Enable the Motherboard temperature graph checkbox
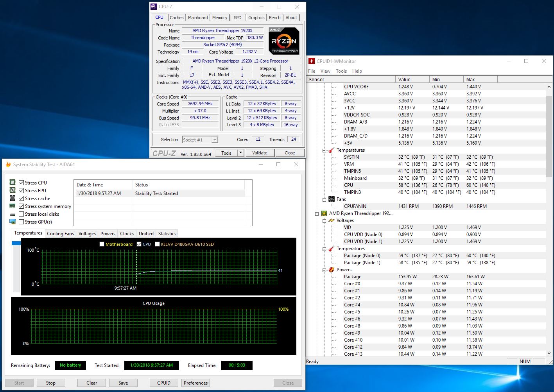554x392 pixels. point(102,244)
